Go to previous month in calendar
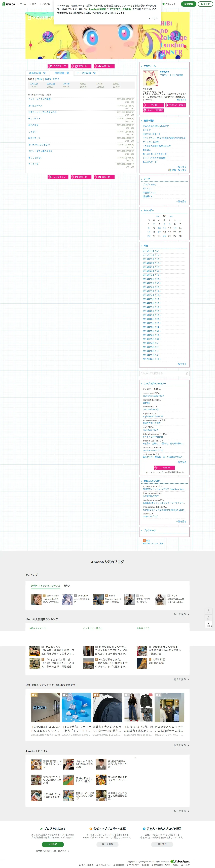215x868 pixels. pos(158,216)
